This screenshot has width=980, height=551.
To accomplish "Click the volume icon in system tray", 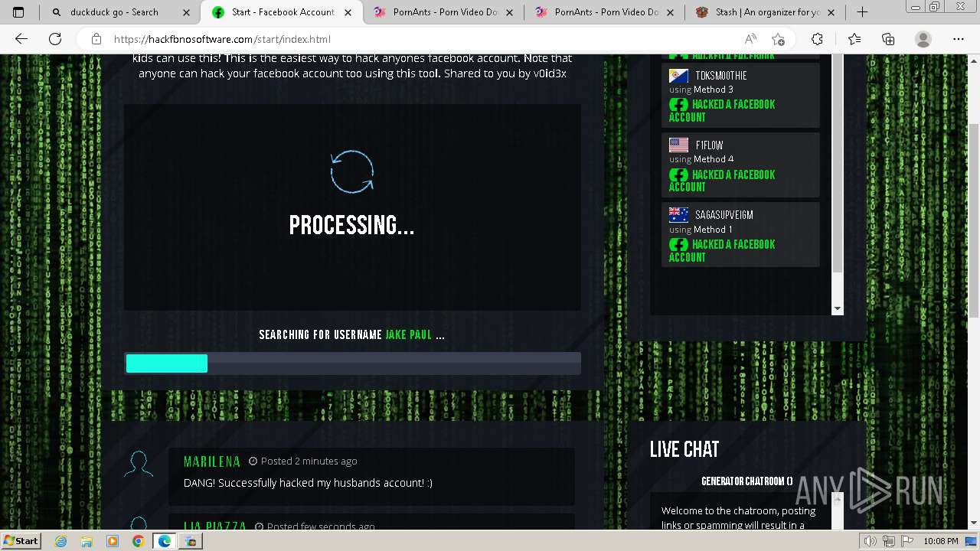I will 871,541.
